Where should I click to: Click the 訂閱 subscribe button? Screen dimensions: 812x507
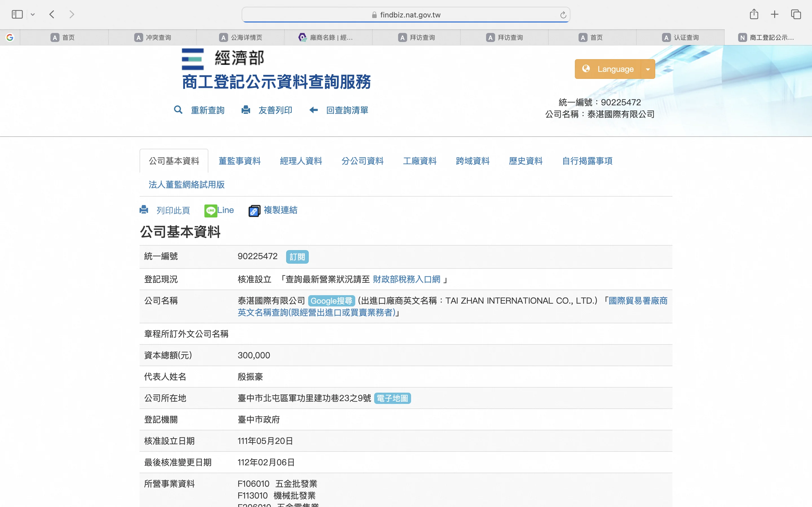(297, 257)
